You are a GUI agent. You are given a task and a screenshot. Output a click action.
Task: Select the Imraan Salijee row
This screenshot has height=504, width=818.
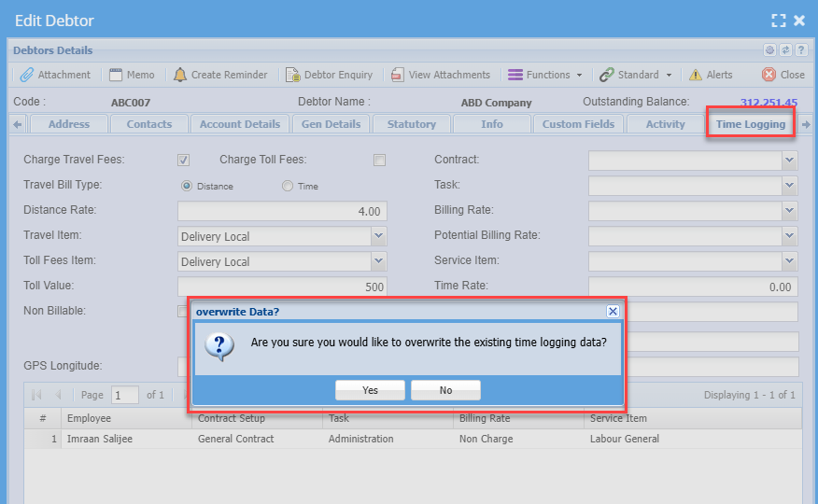click(413, 439)
